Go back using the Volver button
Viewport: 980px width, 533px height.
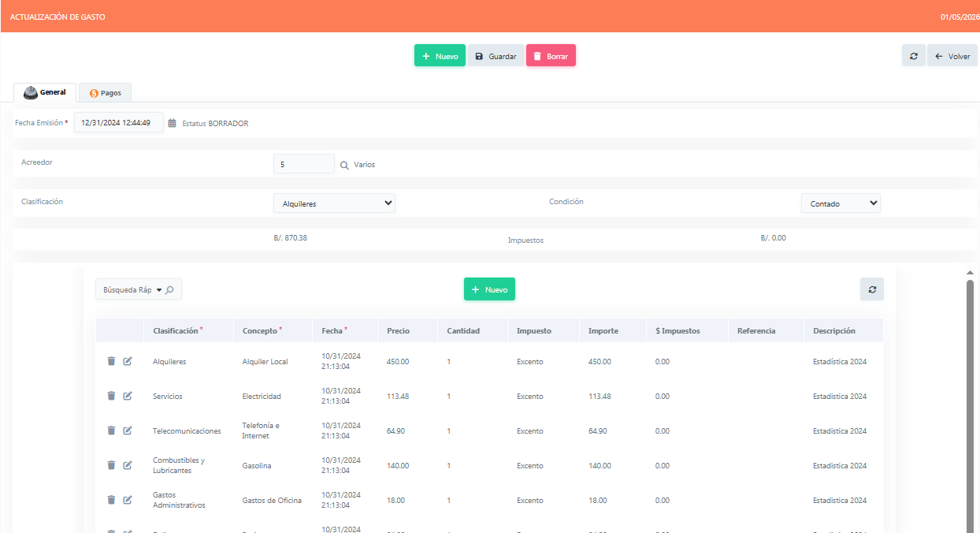coord(952,56)
